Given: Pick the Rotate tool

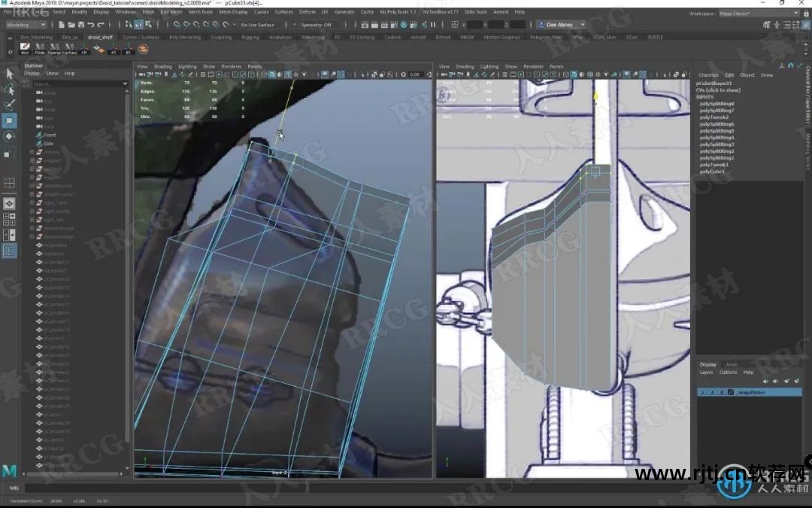Looking at the screenshot, I should (x=9, y=136).
